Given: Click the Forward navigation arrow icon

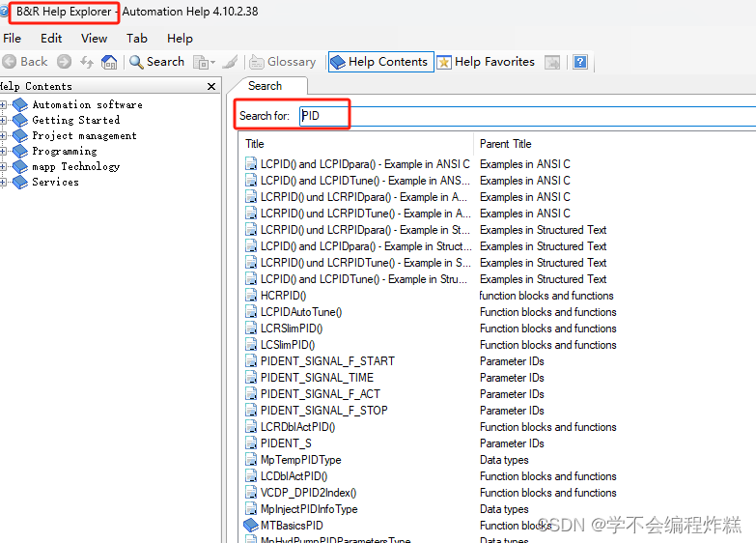Looking at the screenshot, I should [x=64, y=62].
